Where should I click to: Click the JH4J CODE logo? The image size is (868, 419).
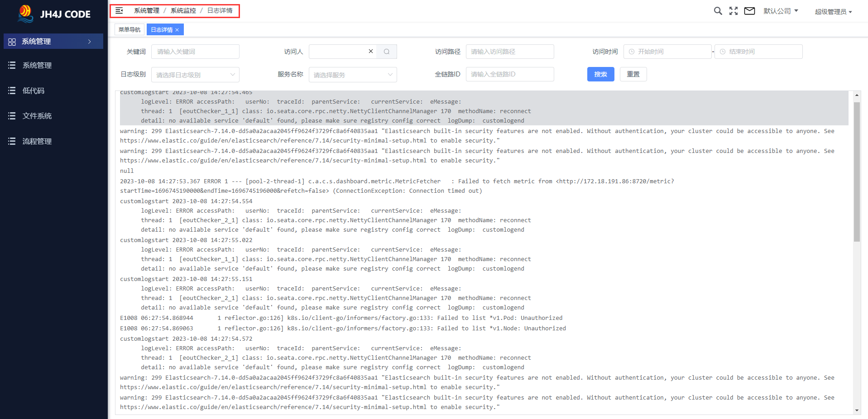pos(54,14)
